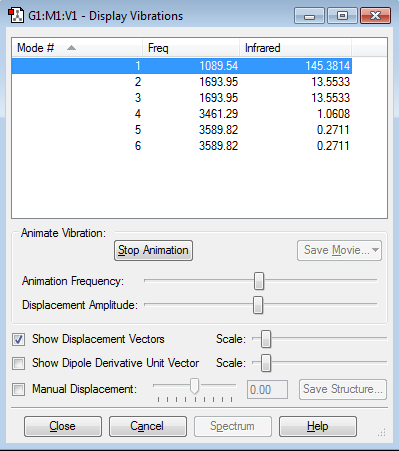Click the manual displacement 0.00 value field
Viewport: 399px width, 451px height.
[267, 389]
